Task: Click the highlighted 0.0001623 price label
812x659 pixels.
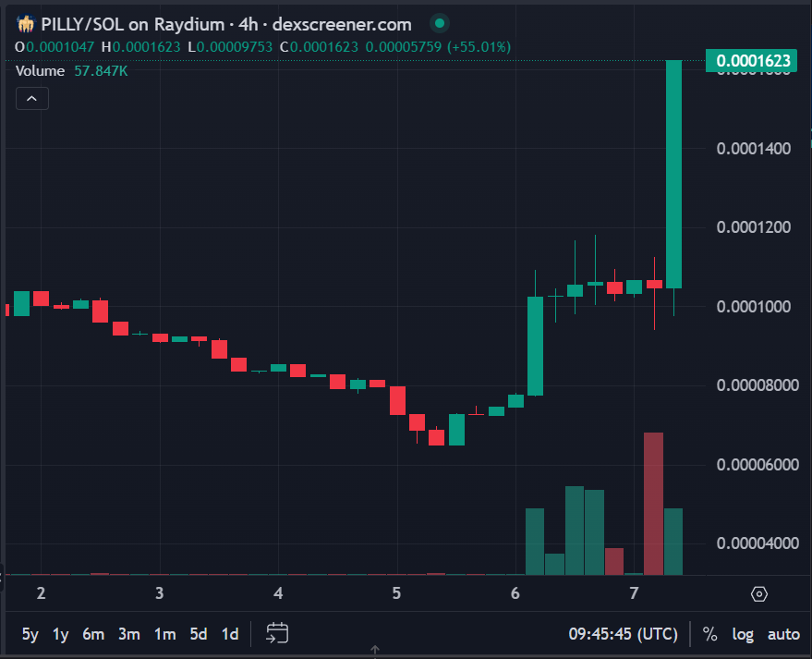Action: (x=751, y=58)
